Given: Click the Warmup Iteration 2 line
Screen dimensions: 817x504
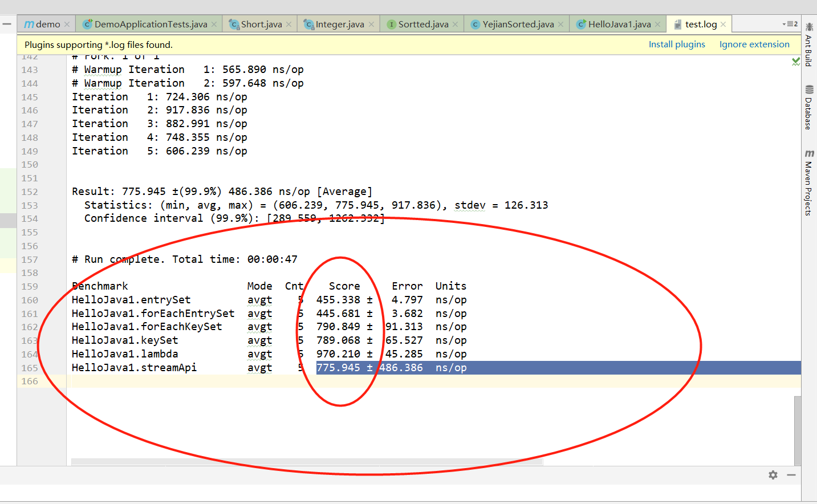Looking at the screenshot, I should pos(188,83).
